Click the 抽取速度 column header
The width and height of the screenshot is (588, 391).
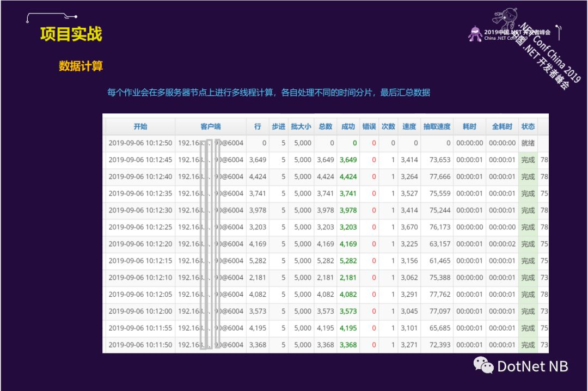(437, 126)
